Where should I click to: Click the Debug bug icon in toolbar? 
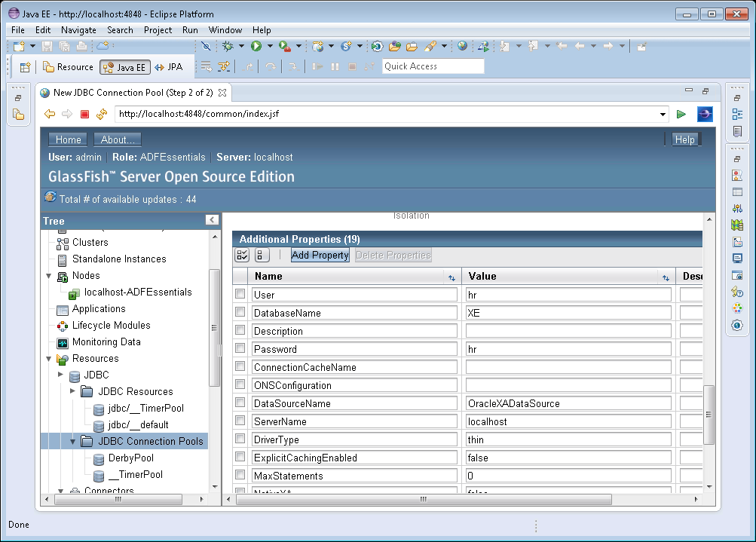click(228, 46)
